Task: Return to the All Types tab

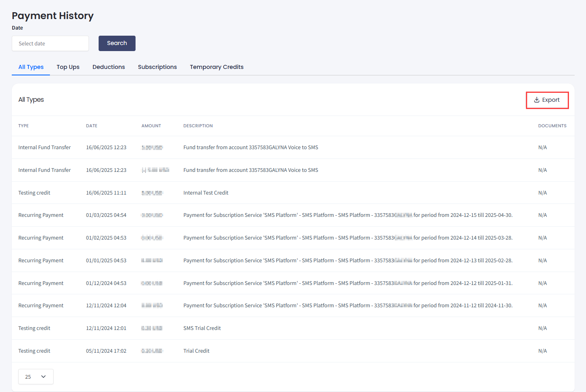Action: 30,67
